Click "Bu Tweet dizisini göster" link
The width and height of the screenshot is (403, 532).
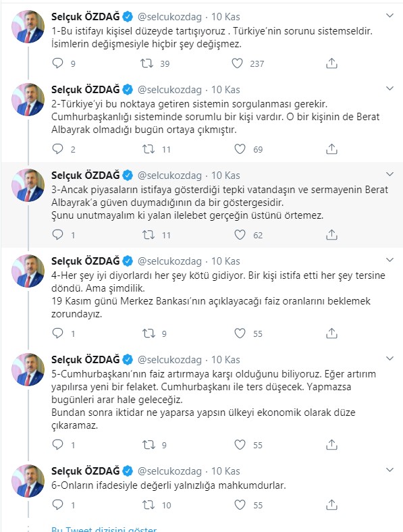point(104,529)
